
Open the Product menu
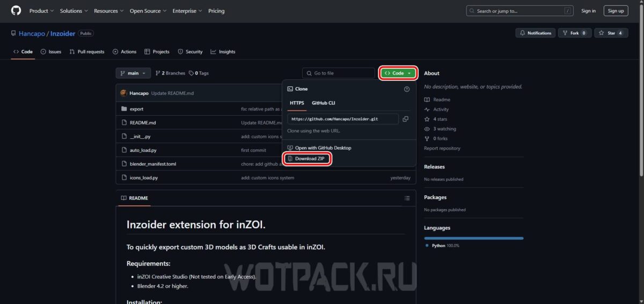click(x=41, y=11)
